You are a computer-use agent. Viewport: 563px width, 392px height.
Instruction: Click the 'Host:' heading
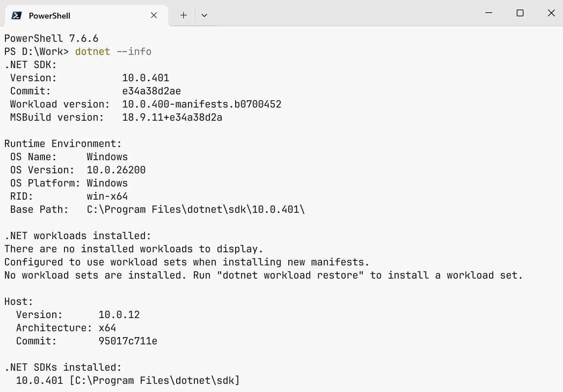click(19, 302)
